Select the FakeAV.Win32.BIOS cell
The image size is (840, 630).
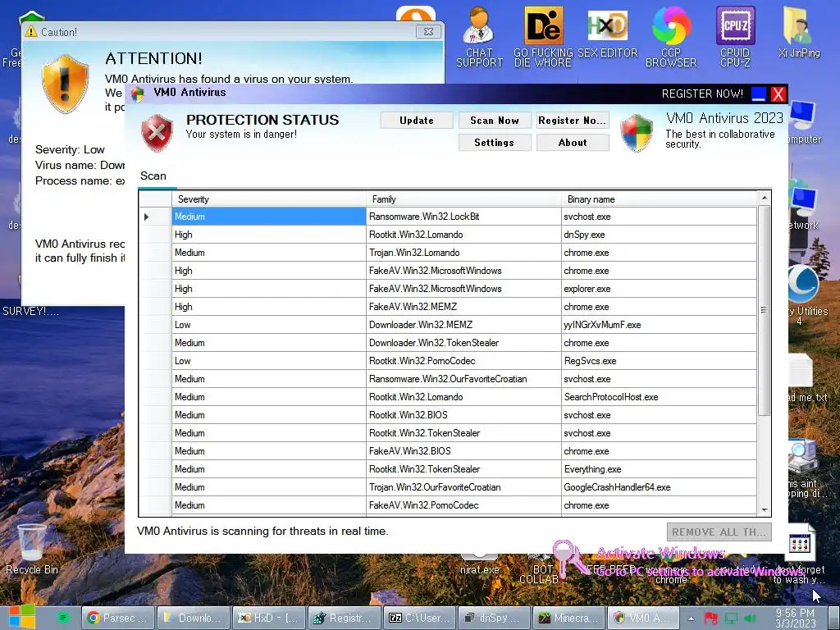coord(463,451)
